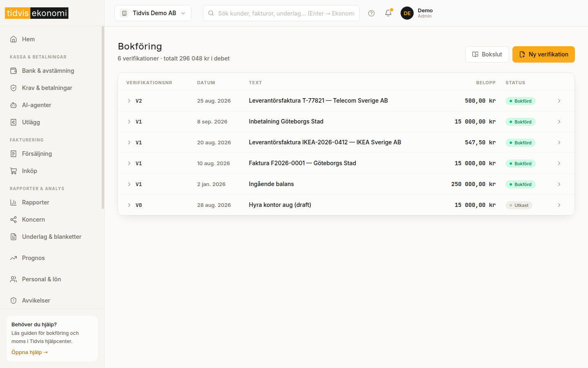Click the Prognos trend icon
588x368 pixels.
13,258
